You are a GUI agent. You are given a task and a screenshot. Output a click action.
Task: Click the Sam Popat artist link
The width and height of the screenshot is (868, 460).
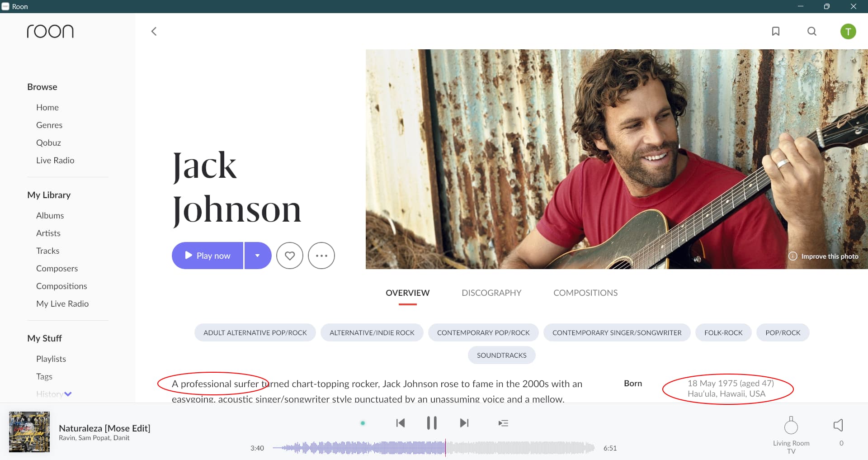click(94, 438)
